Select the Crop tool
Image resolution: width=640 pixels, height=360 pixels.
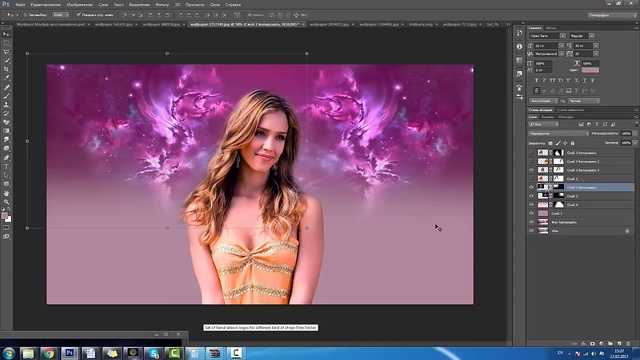(6, 69)
